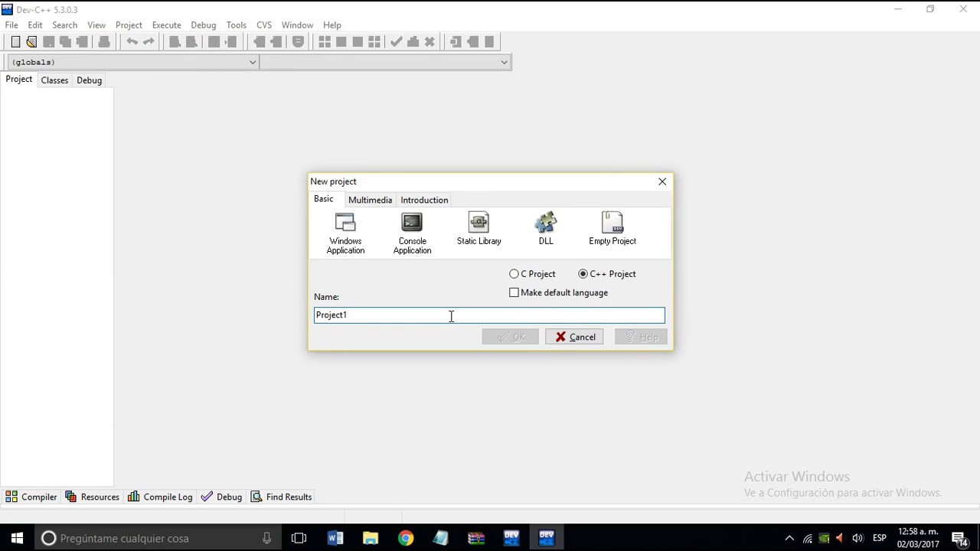Screen dimensions: 980x551
Task: Open the CVS menu
Action: (264, 25)
